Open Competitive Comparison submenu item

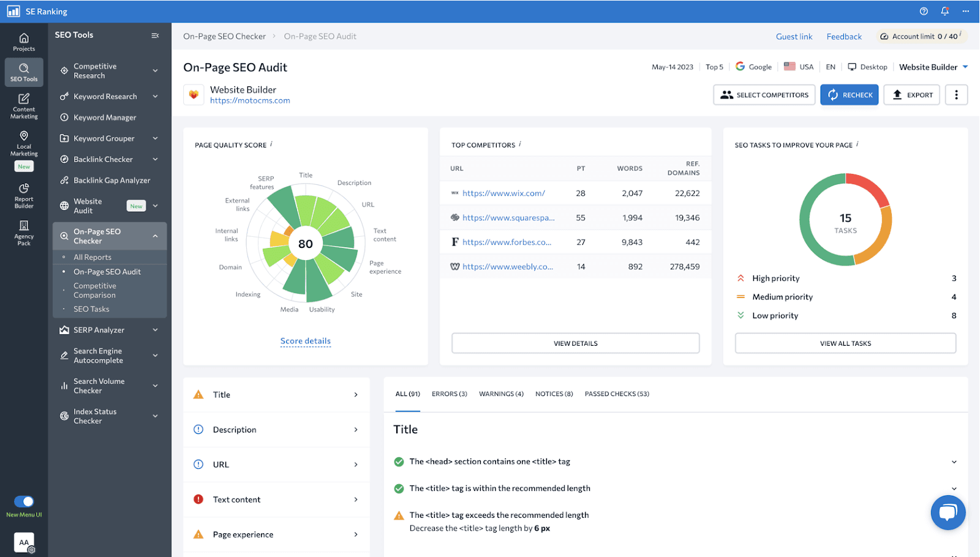click(94, 291)
